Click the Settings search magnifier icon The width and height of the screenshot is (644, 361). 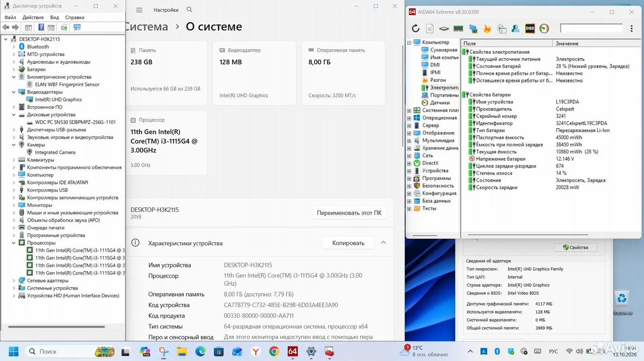coord(189,10)
